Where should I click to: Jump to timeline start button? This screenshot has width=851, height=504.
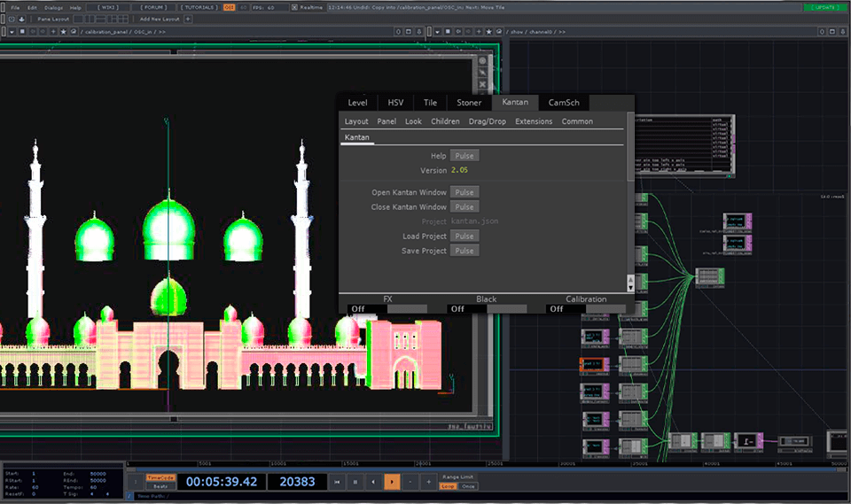coord(338,482)
